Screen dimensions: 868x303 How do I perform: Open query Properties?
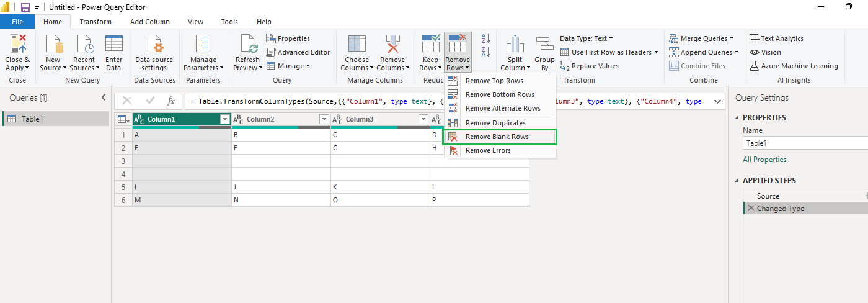coord(288,38)
